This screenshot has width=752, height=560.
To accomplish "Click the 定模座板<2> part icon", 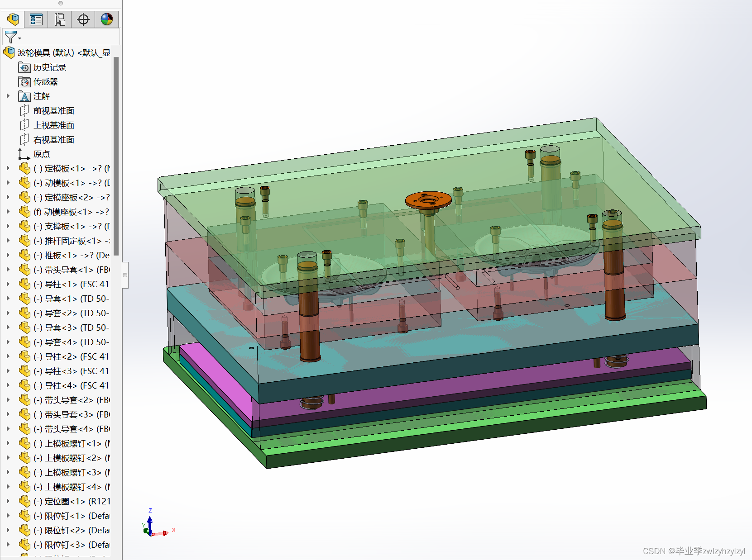I will pyautogui.click(x=24, y=198).
